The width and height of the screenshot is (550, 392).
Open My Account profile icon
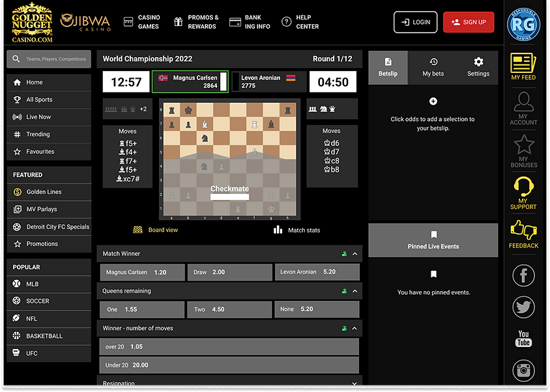point(523,108)
